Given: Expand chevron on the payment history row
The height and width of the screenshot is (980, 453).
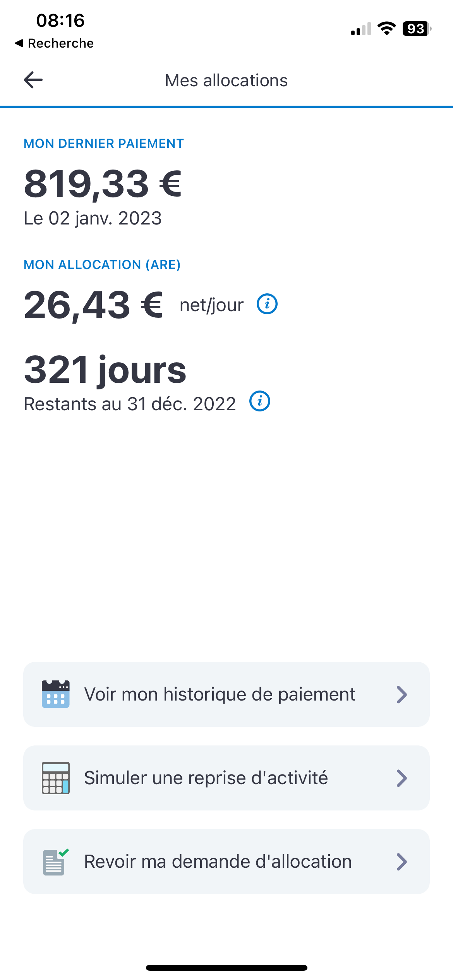Looking at the screenshot, I should [402, 694].
